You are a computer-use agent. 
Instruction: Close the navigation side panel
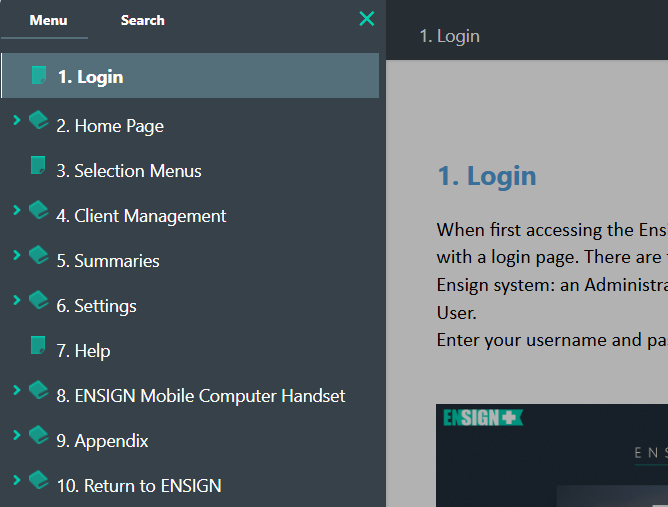[367, 18]
